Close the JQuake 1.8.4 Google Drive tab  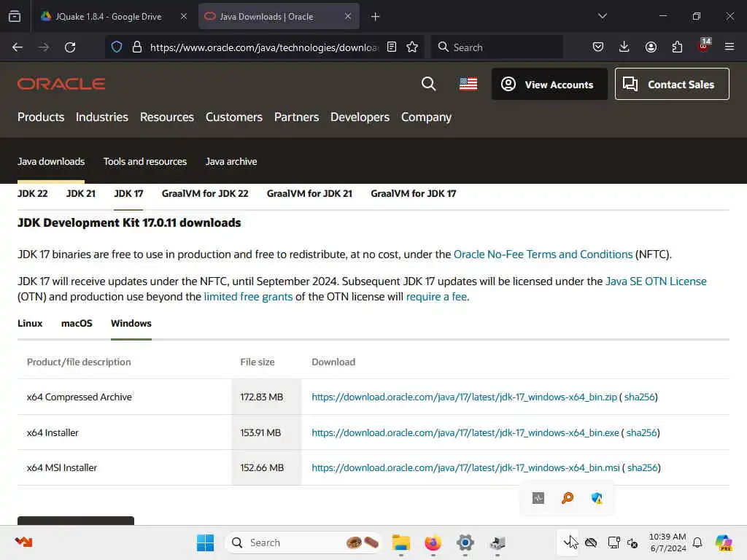pyautogui.click(x=184, y=17)
